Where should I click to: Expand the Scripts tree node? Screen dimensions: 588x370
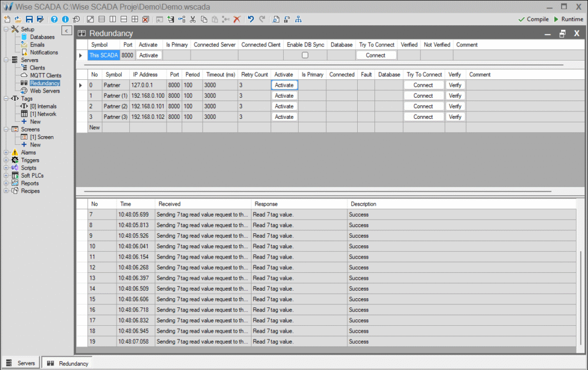click(5, 168)
